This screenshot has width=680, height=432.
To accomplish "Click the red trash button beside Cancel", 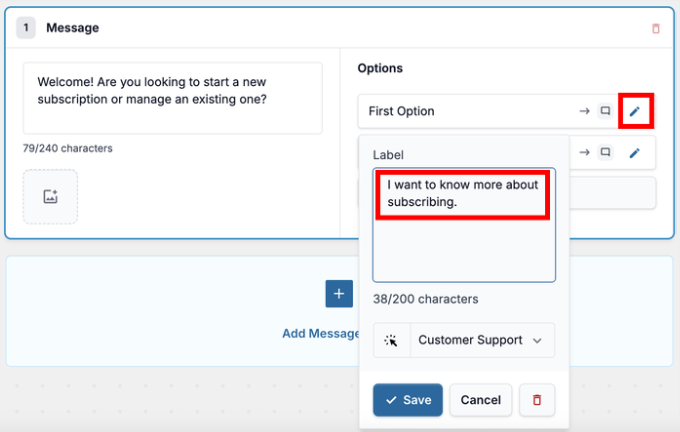I will pos(537,400).
